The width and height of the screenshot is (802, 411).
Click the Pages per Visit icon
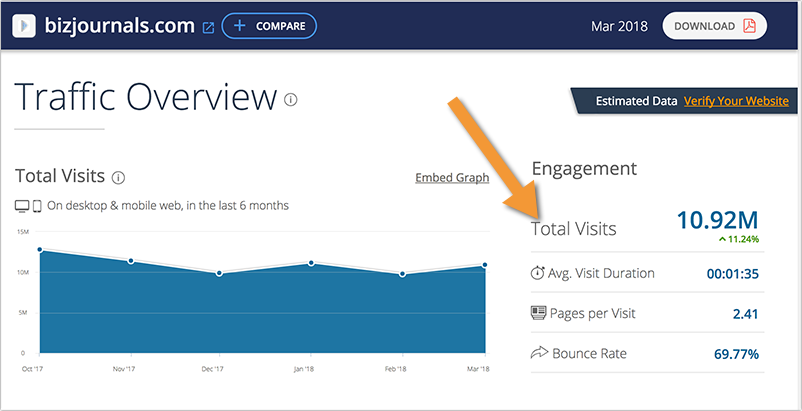point(538,314)
